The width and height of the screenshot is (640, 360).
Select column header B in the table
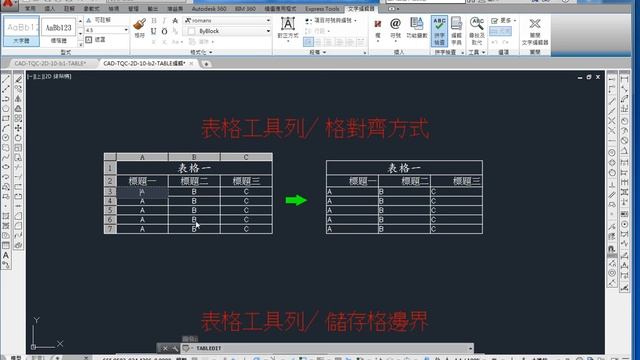tap(194, 157)
